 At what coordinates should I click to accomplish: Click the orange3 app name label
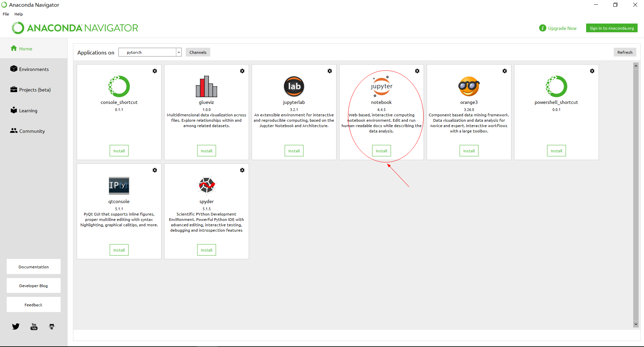469,102
